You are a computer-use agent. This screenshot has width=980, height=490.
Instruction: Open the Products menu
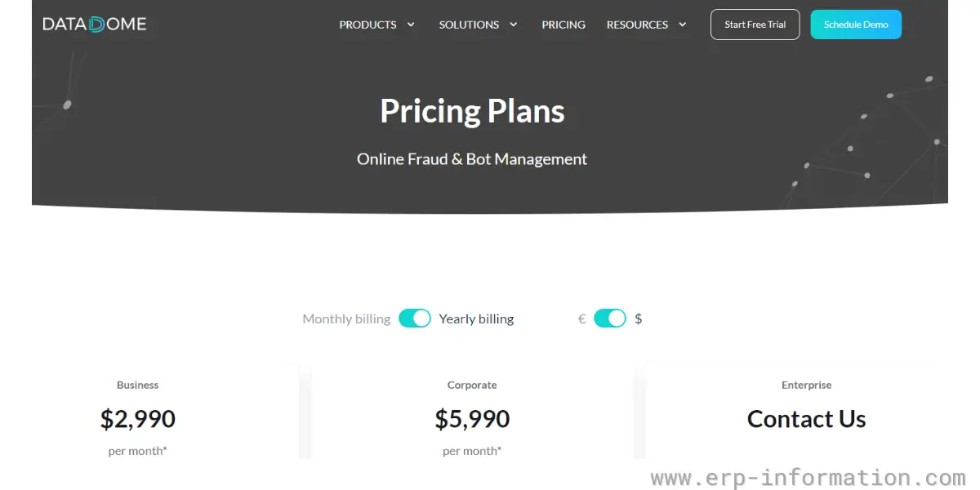[367, 24]
